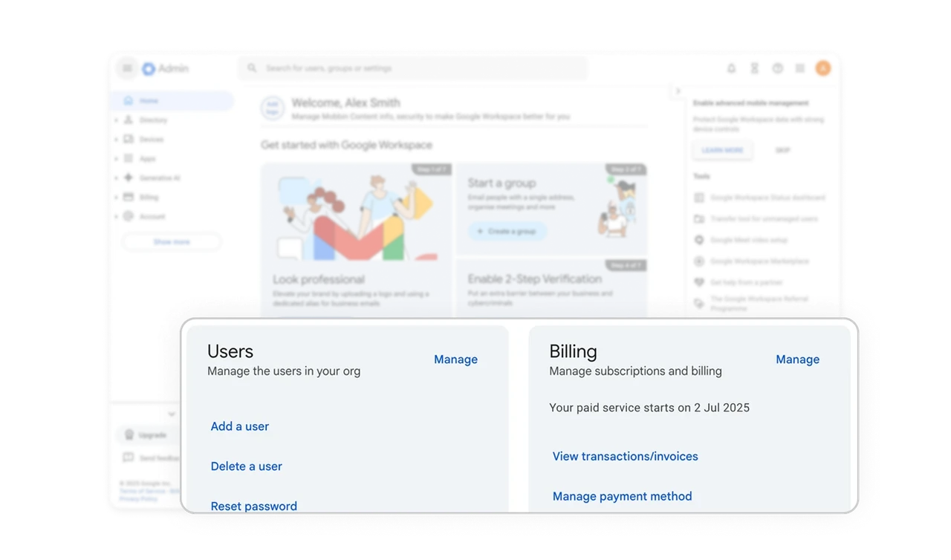Open the orange account avatar
951x560 pixels.
click(x=822, y=68)
